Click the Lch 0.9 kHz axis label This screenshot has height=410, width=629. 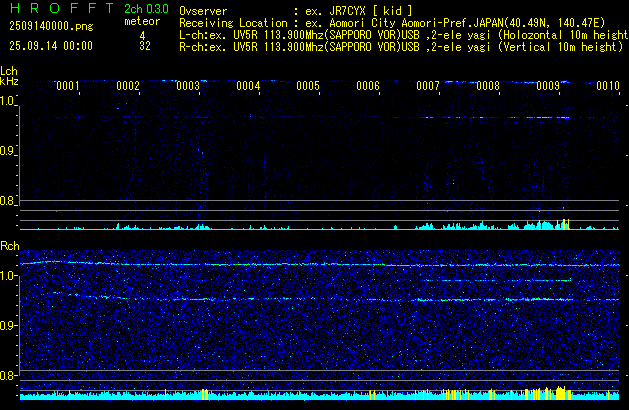coord(7,151)
